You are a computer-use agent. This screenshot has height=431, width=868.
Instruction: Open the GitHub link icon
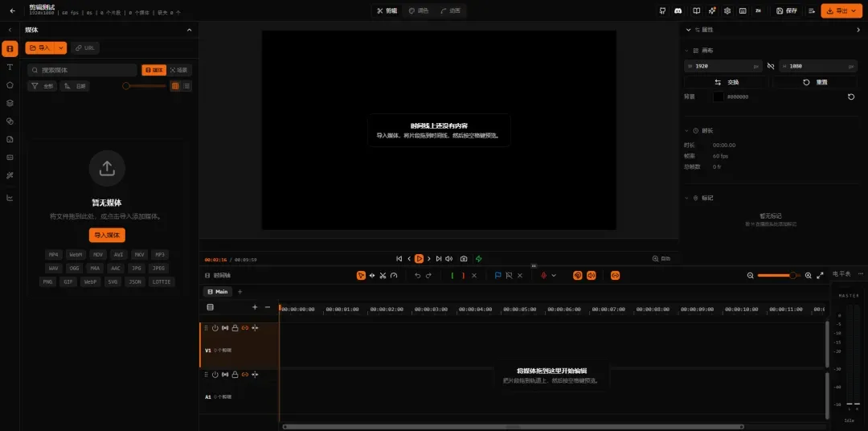point(662,10)
